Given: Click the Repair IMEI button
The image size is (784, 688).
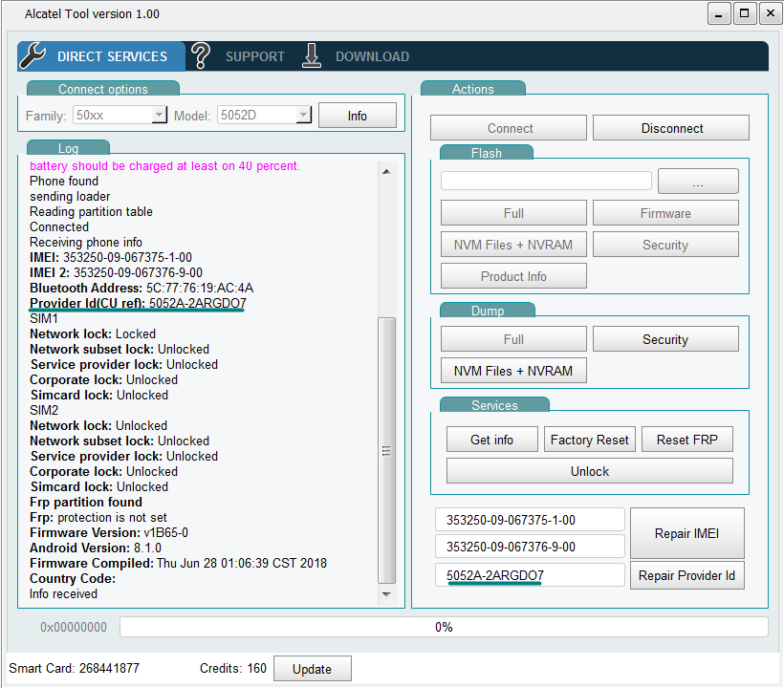Looking at the screenshot, I should click(x=687, y=533).
